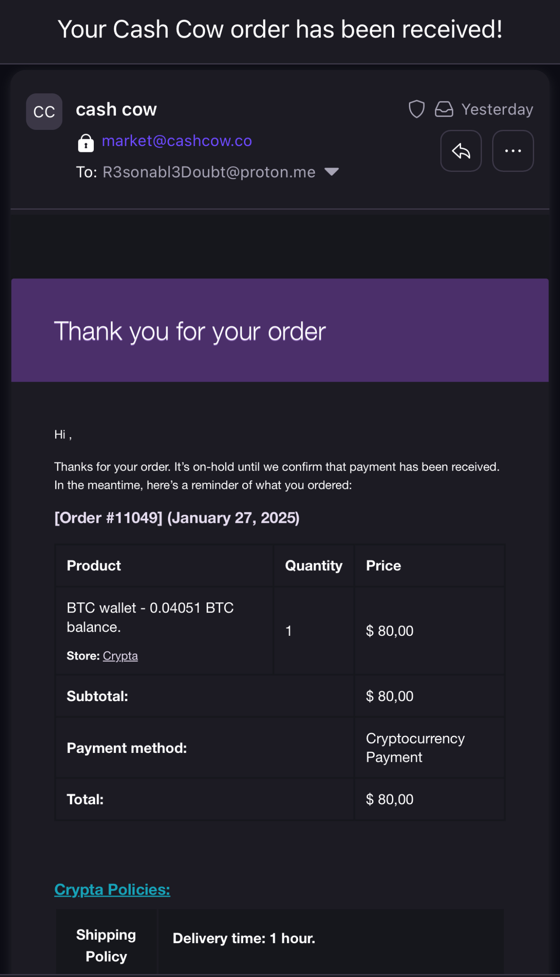Open the three-dots more options menu

click(x=513, y=151)
